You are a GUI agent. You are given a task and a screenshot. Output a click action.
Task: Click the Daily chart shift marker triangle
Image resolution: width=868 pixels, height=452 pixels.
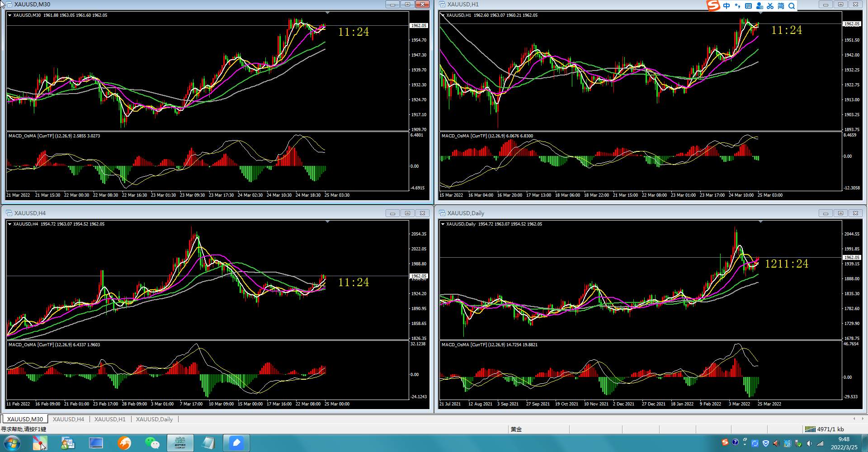click(760, 221)
